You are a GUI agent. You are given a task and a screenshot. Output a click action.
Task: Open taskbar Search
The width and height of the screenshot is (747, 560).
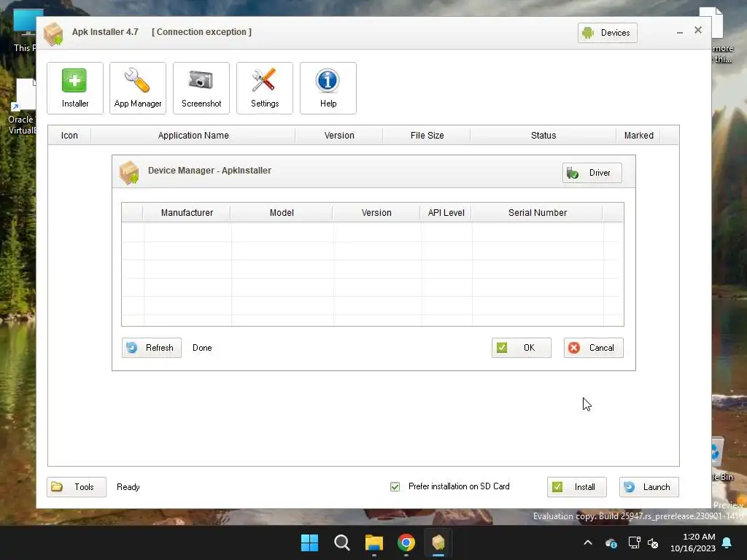pyautogui.click(x=342, y=542)
